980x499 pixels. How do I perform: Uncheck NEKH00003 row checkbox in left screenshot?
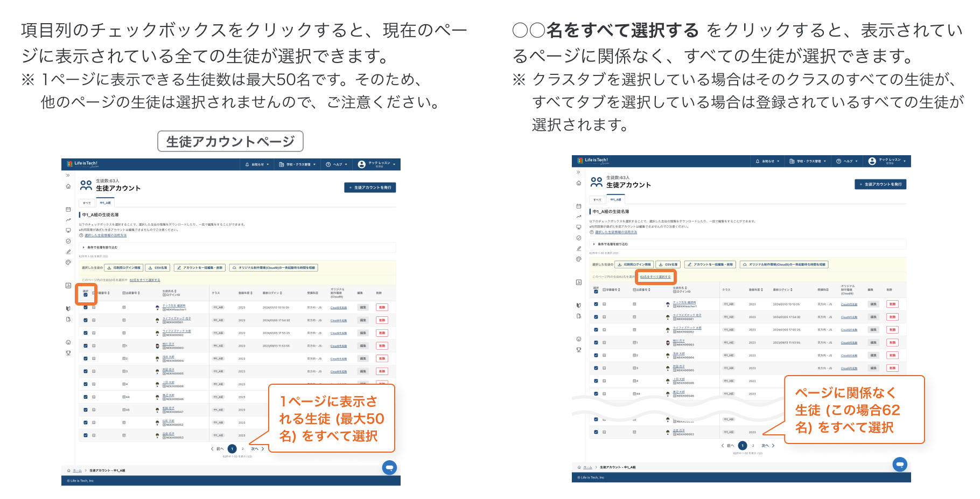point(86,346)
